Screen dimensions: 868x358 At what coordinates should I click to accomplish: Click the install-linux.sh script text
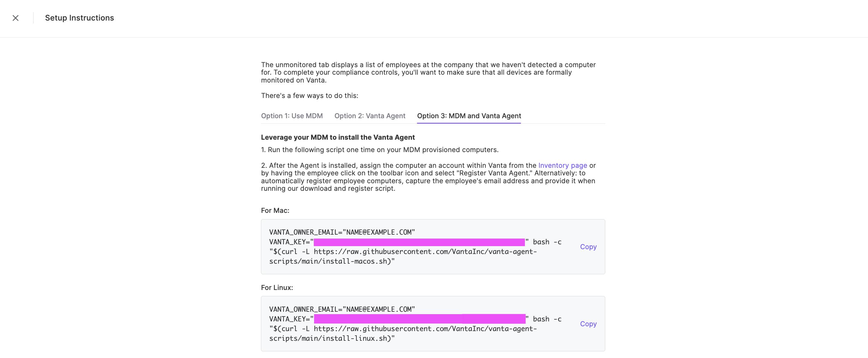point(332,338)
